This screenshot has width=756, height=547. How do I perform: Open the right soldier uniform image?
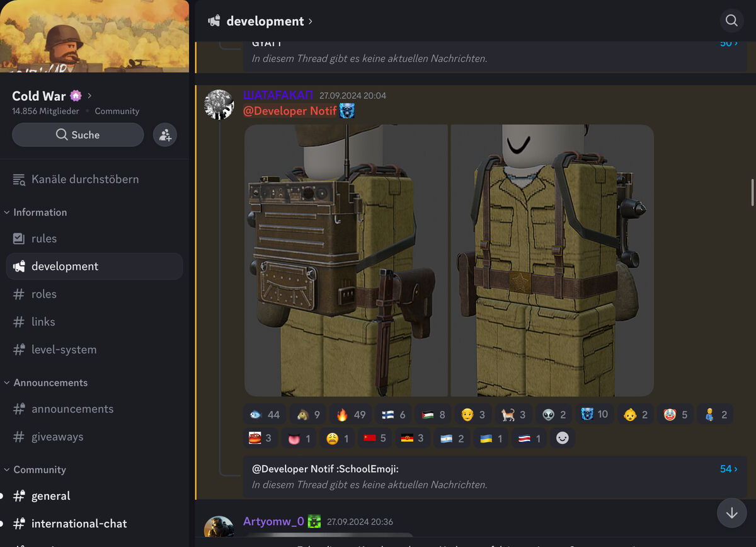point(552,260)
